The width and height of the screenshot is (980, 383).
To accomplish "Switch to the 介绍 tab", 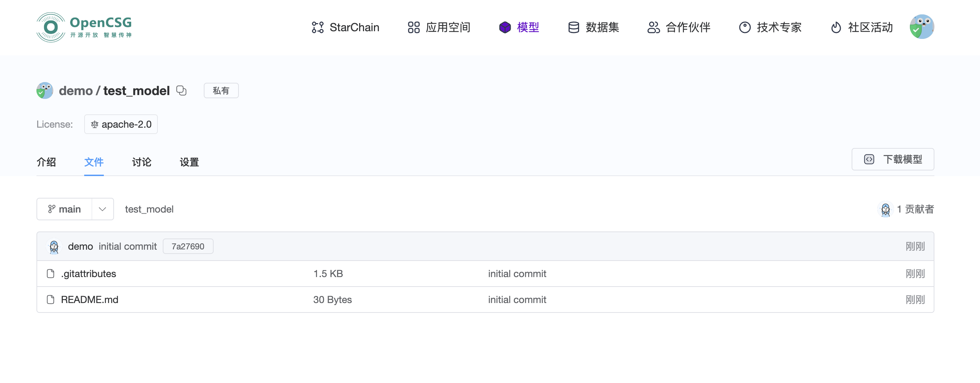I will (x=46, y=162).
